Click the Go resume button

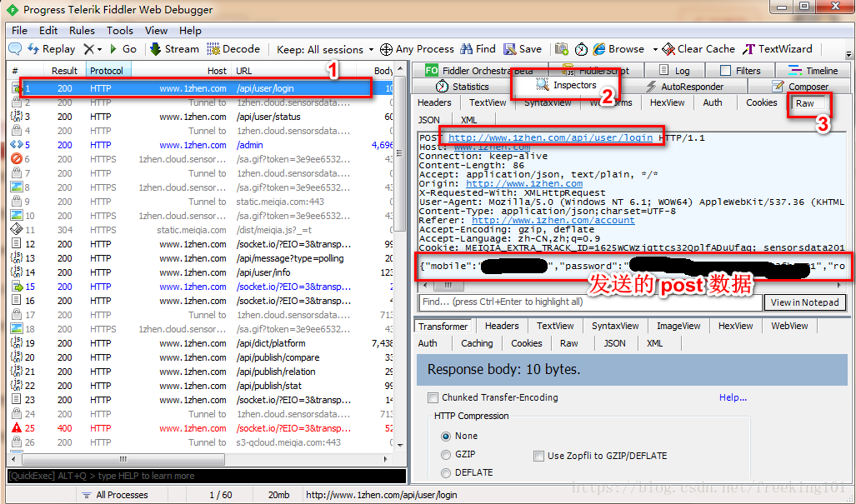coord(123,49)
